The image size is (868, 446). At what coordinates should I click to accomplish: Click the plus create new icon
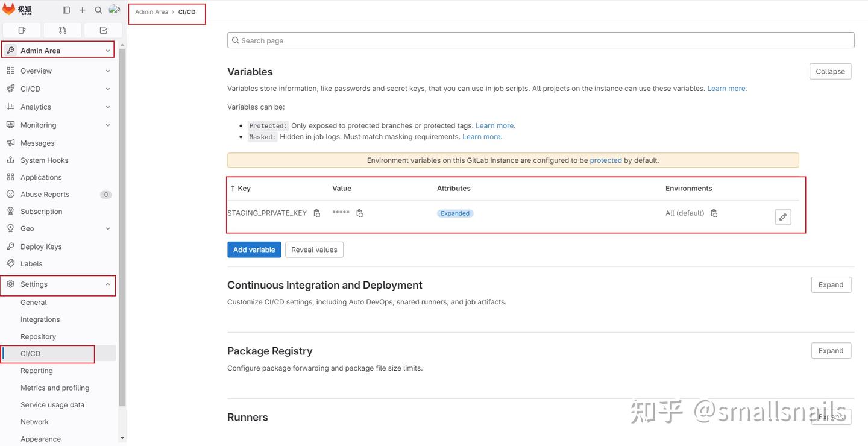tap(83, 10)
